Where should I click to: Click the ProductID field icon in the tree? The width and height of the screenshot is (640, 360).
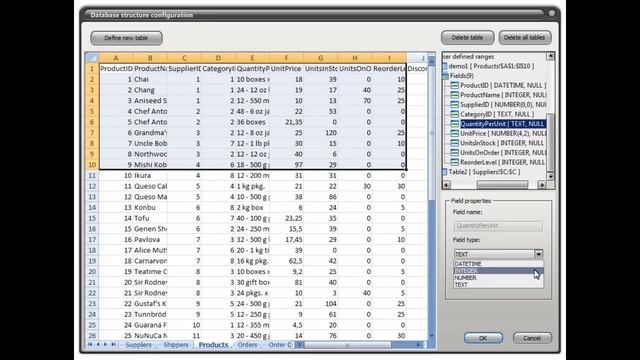click(454, 85)
